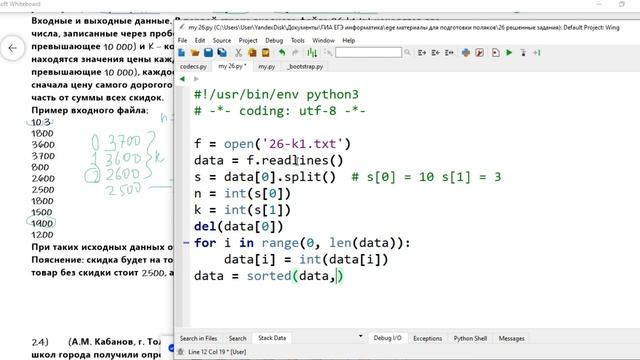Click the red-framed tool icon after Python icon
The image size is (640, 360).
pyautogui.click(x=480, y=52)
